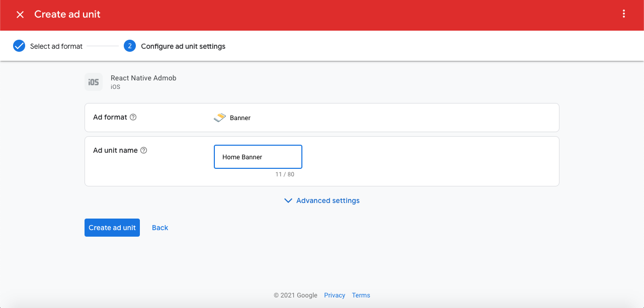Click the step 2 numbered circle
The height and width of the screenshot is (308, 644).
pos(129,46)
